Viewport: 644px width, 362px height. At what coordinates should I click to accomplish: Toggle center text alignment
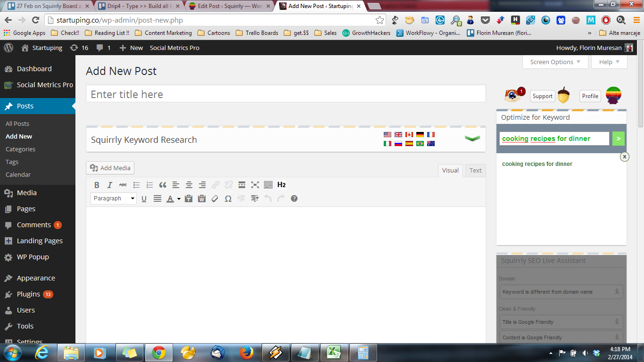click(x=189, y=185)
